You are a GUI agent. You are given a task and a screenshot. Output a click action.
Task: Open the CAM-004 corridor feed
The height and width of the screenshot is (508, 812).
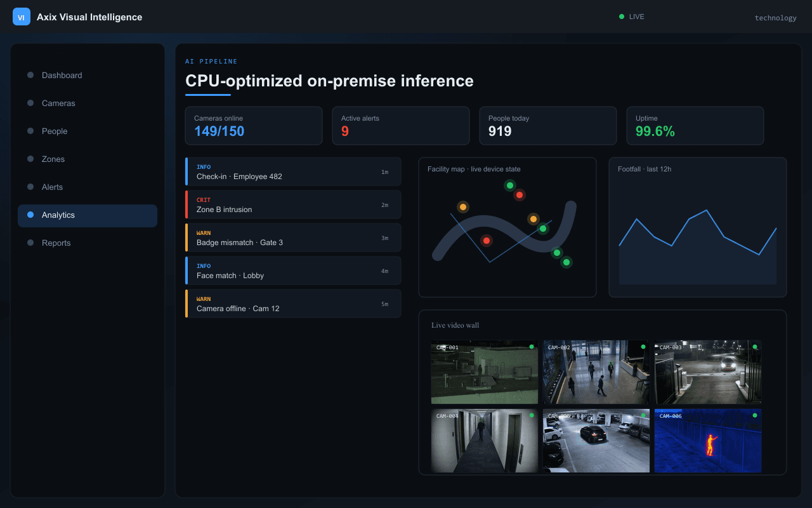coord(485,441)
